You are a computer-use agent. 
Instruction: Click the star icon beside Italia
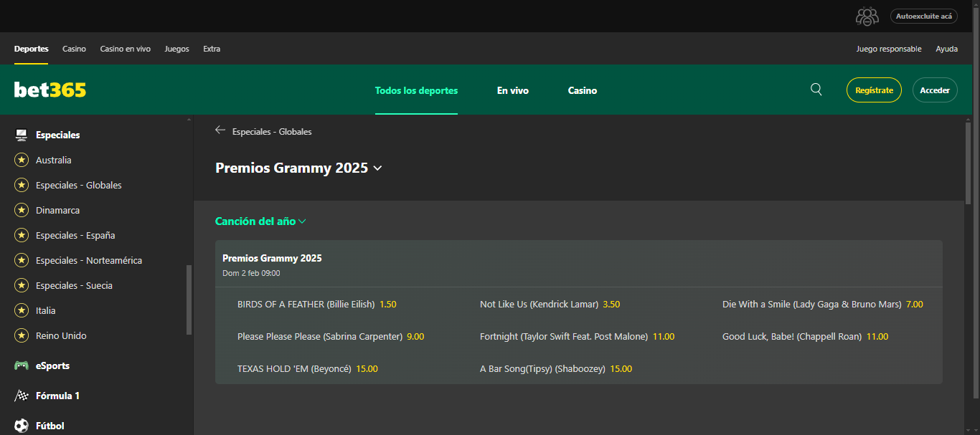[x=22, y=310]
